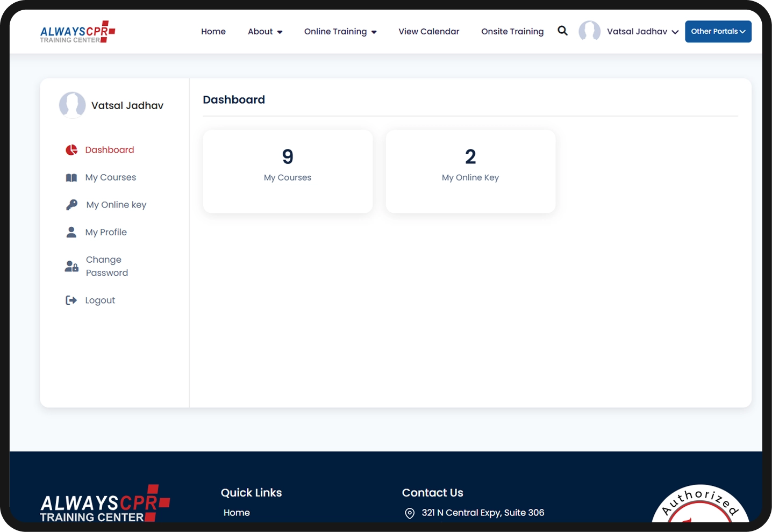
Task: Open the 9 My Courses card
Action: (288, 171)
